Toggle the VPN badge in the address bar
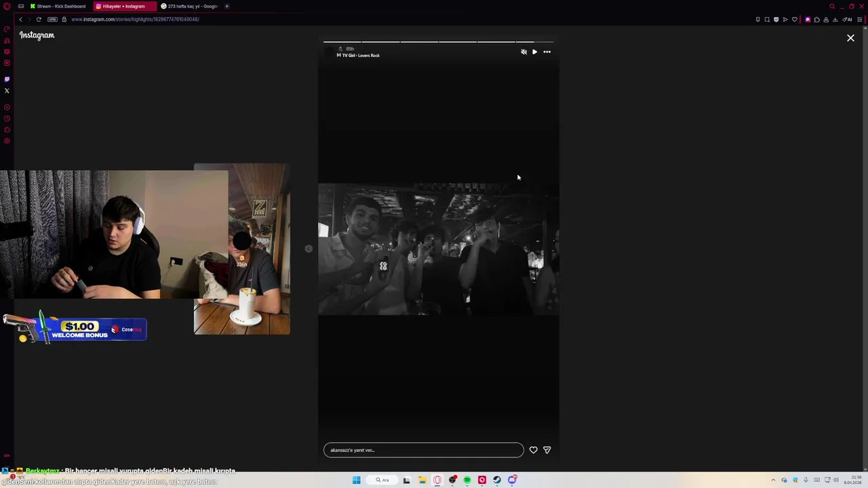The height and width of the screenshot is (488, 868). point(52,19)
